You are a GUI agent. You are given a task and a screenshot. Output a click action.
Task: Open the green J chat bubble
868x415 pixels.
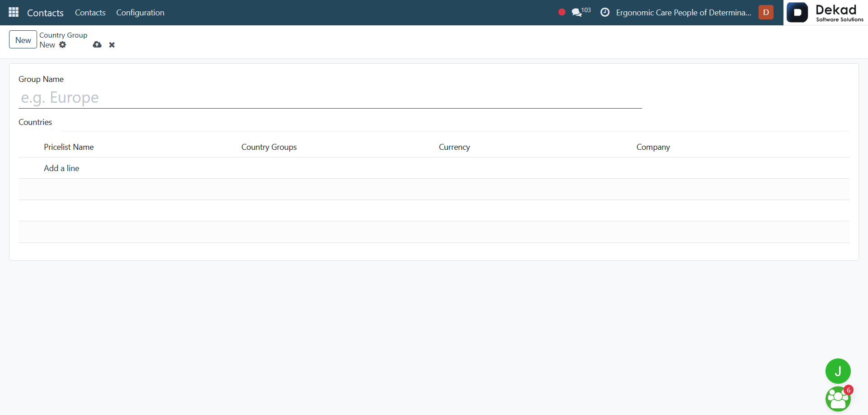(x=838, y=371)
